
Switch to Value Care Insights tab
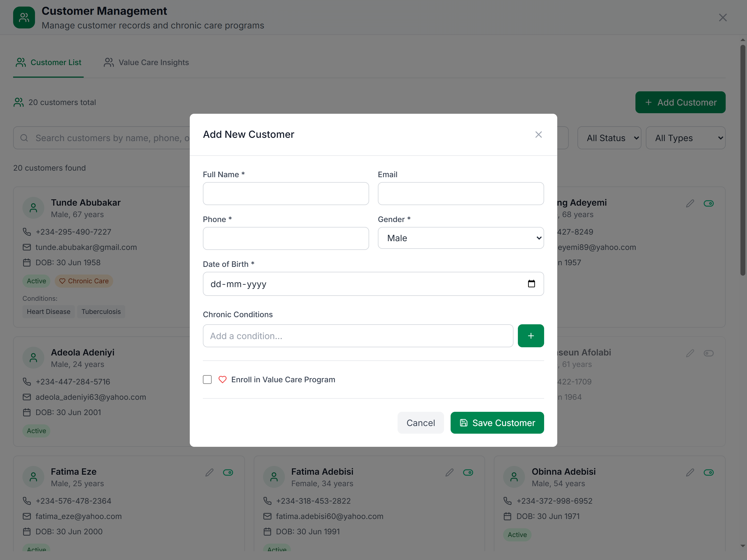[x=146, y=63]
